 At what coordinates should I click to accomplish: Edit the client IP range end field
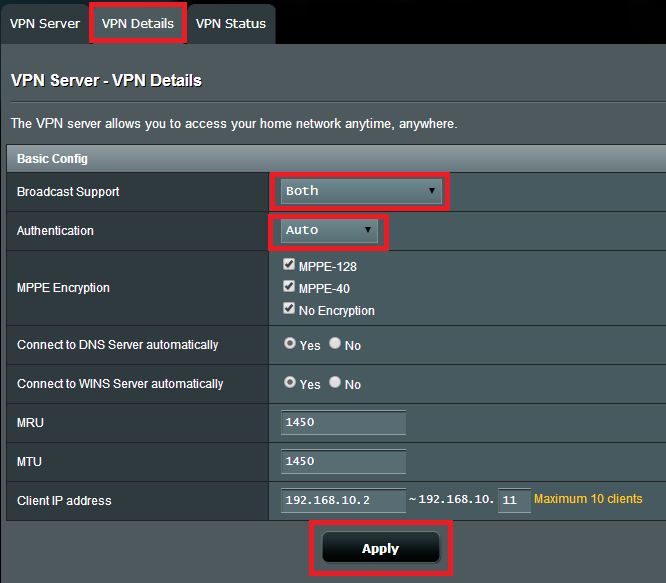point(514,499)
